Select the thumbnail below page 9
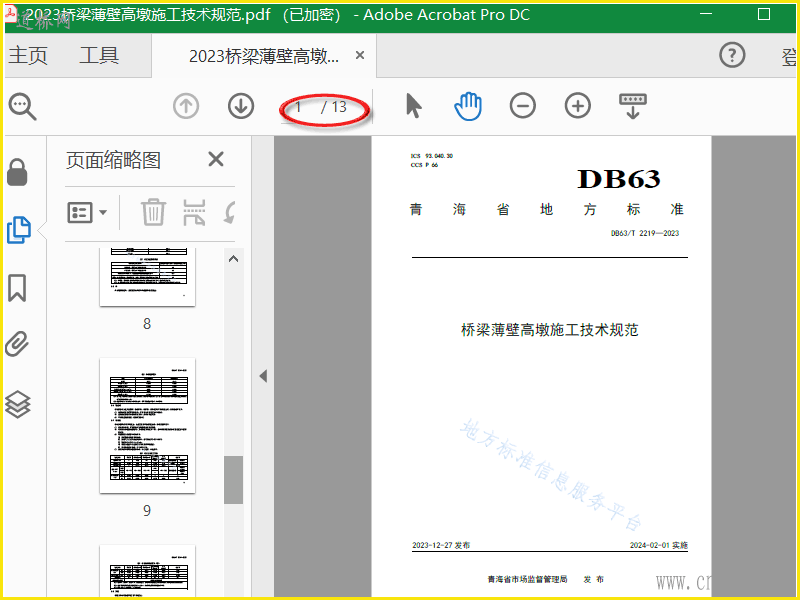This screenshot has width=800, height=600. (x=147, y=571)
